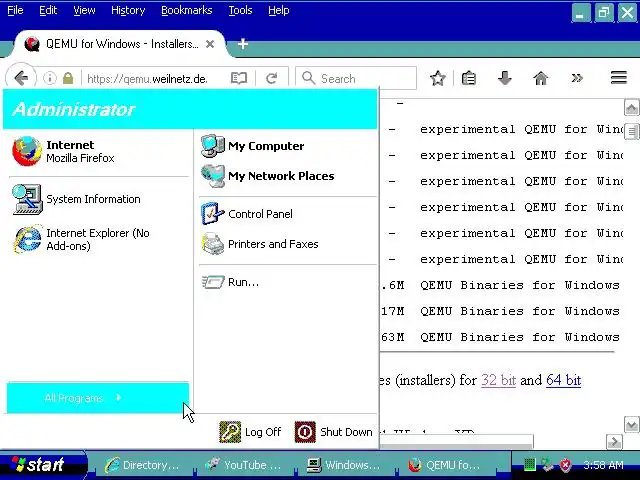Show bookmarks list icon
The height and width of the screenshot is (480, 640).
(x=469, y=78)
